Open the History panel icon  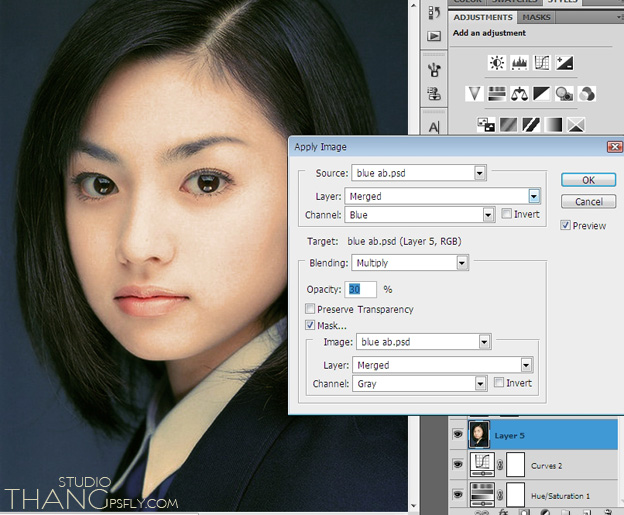tap(434, 13)
